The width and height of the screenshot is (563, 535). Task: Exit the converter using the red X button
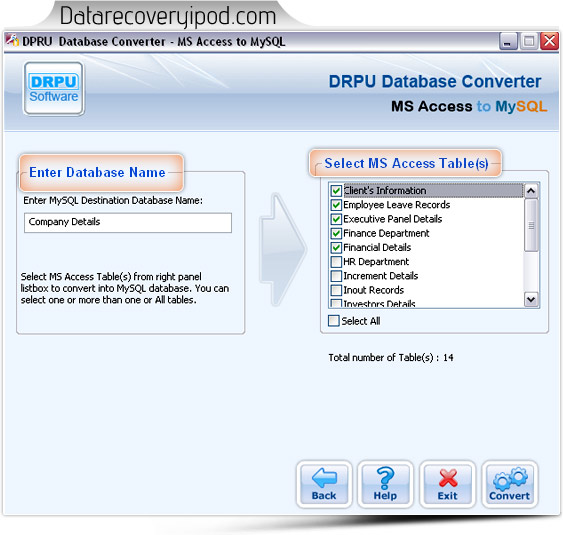447,484
